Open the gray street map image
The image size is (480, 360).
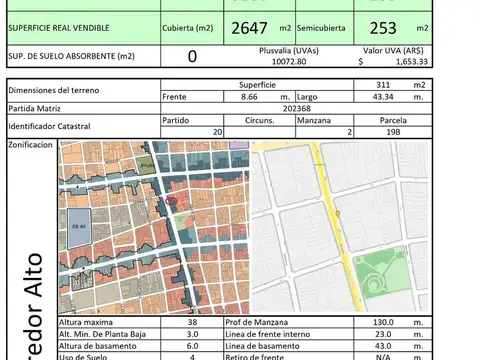340,226
